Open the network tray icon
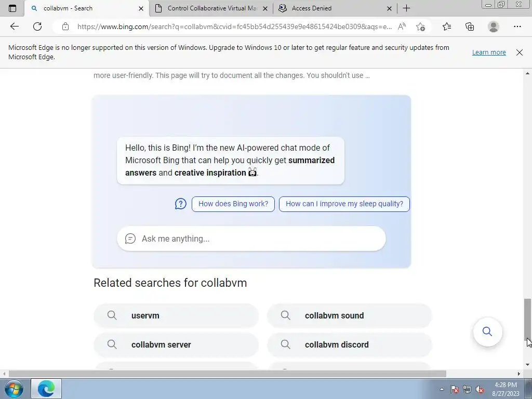The image size is (532, 399). coord(467,389)
